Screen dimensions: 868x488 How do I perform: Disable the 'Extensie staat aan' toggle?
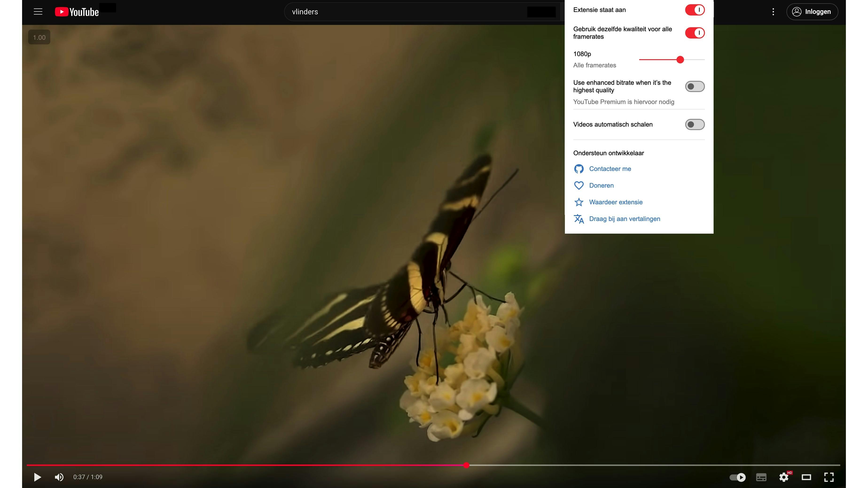tap(694, 10)
